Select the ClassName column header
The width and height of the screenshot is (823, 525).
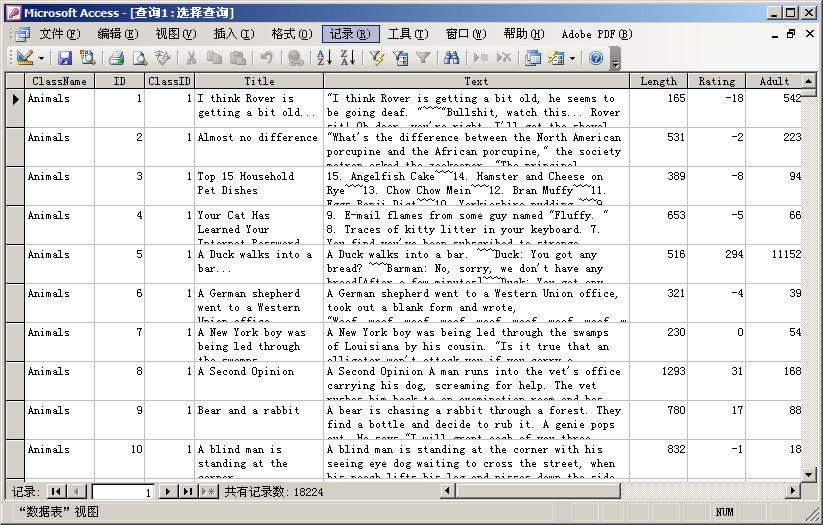59,81
